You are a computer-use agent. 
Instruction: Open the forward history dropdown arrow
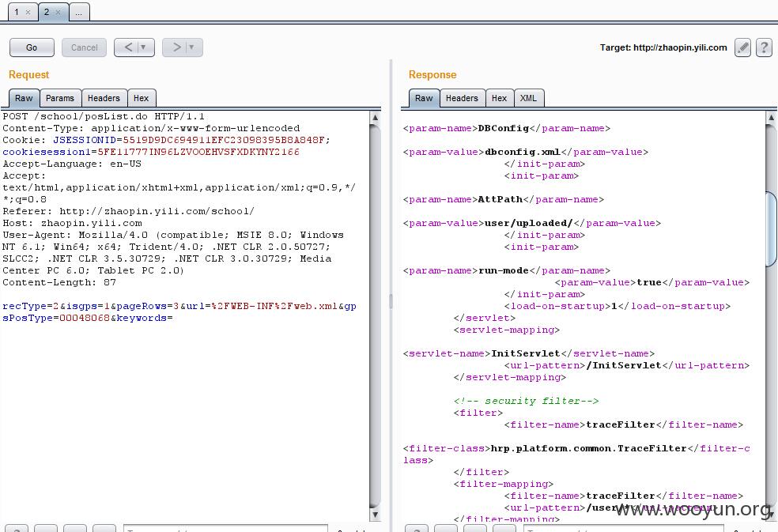tap(192, 47)
